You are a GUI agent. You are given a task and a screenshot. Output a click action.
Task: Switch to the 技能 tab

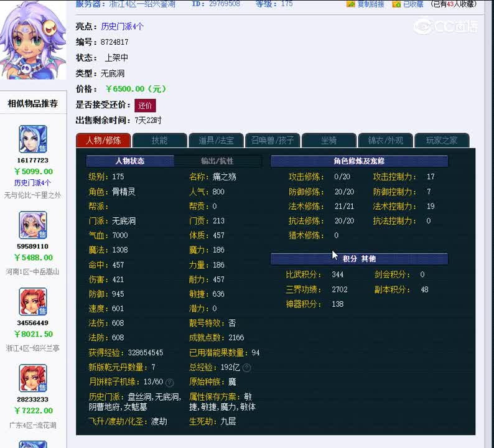(160, 141)
